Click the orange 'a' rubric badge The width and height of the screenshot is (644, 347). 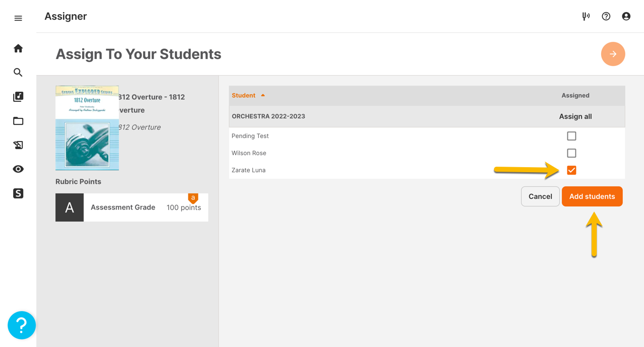(x=193, y=198)
